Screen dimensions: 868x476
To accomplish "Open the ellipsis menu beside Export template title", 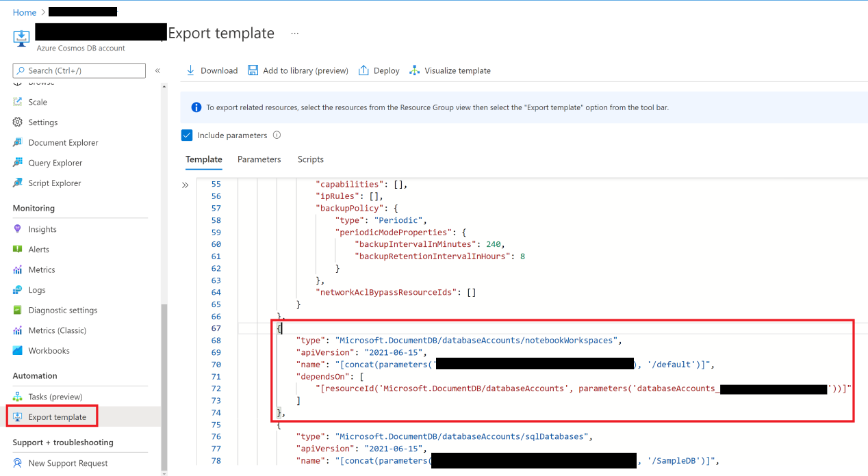I will click(294, 33).
